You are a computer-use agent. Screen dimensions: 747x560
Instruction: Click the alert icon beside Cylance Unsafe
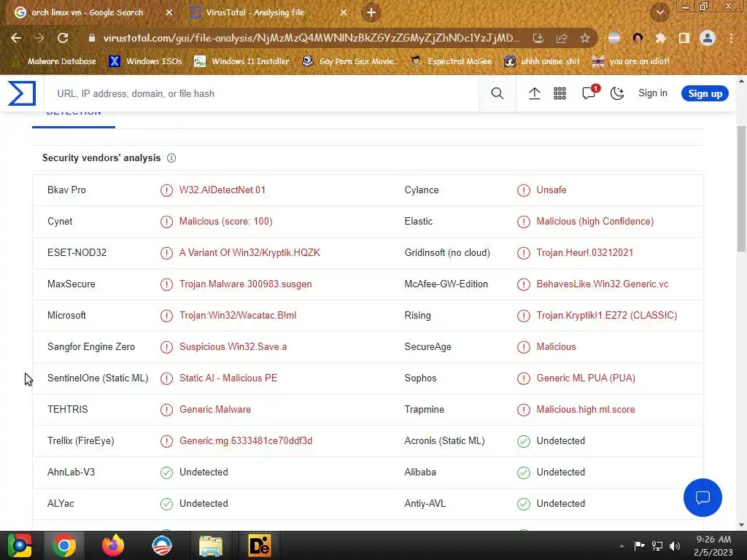524,190
